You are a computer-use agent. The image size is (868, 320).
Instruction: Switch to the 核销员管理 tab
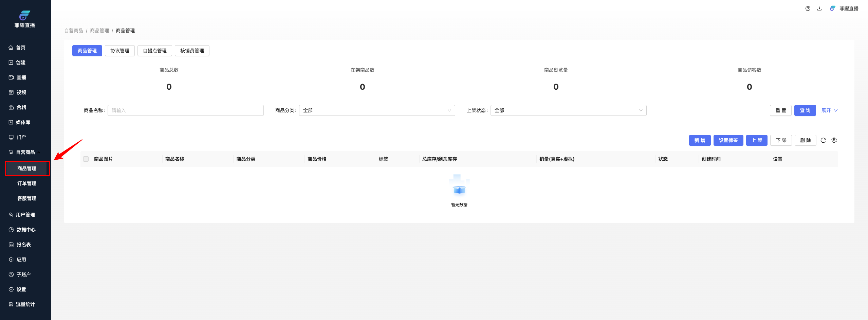(192, 51)
